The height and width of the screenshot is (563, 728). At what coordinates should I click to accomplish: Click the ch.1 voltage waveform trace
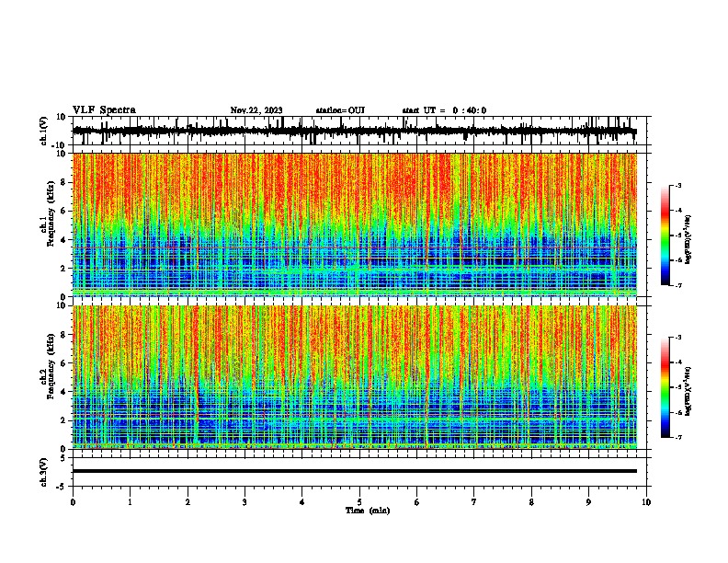(355, 131)
